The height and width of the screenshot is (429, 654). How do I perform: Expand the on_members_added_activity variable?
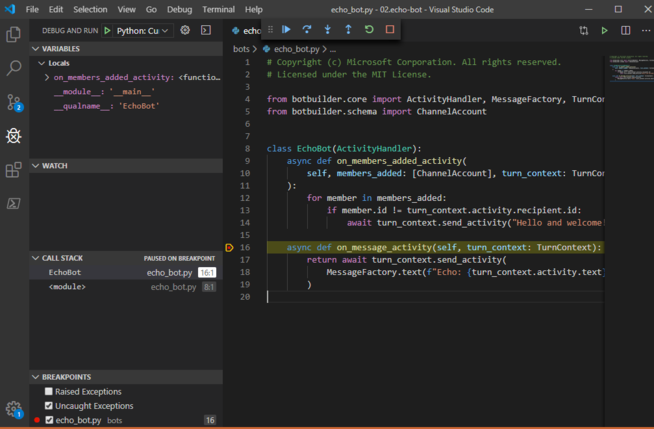click(47, 77)
